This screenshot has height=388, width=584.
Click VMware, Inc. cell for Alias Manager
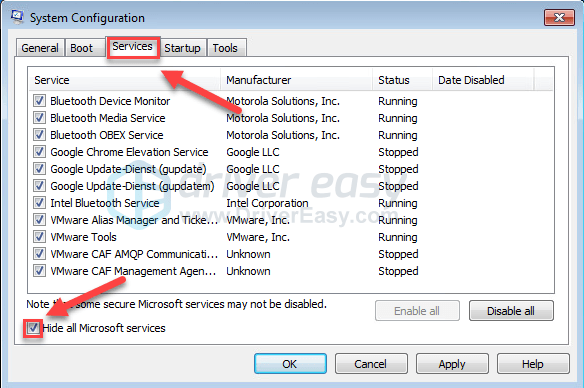[x=258, y=220]
